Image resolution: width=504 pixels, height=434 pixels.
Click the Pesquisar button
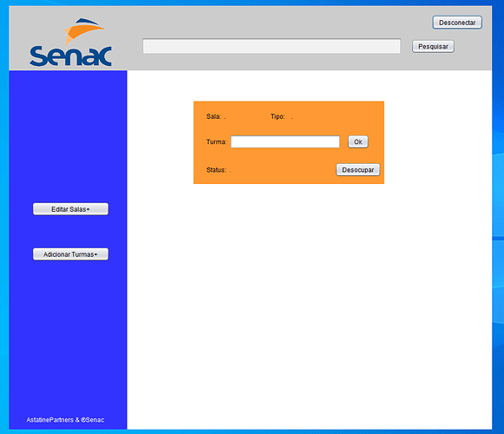click(433, 46)
